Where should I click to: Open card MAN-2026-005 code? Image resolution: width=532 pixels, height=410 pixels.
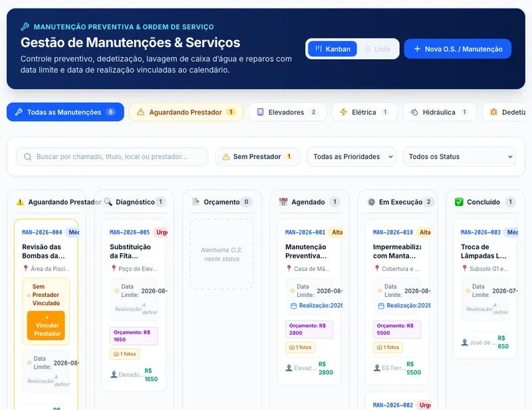point(130,233)
